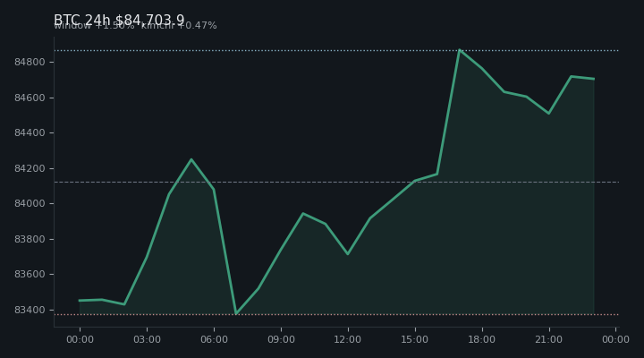The height and width of the screenshot is (358, 644).
Task: Click the 09:00 x-axis tick label
Action: tap(281, 339)
